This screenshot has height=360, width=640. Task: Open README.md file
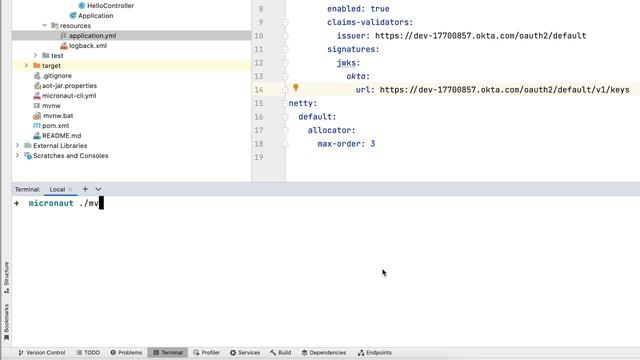(62, 136)
